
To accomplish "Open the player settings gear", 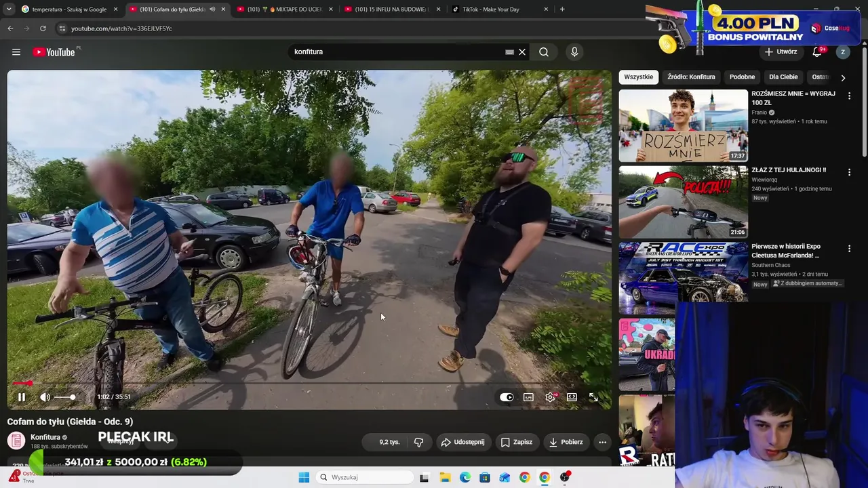I will click(550, 397).
